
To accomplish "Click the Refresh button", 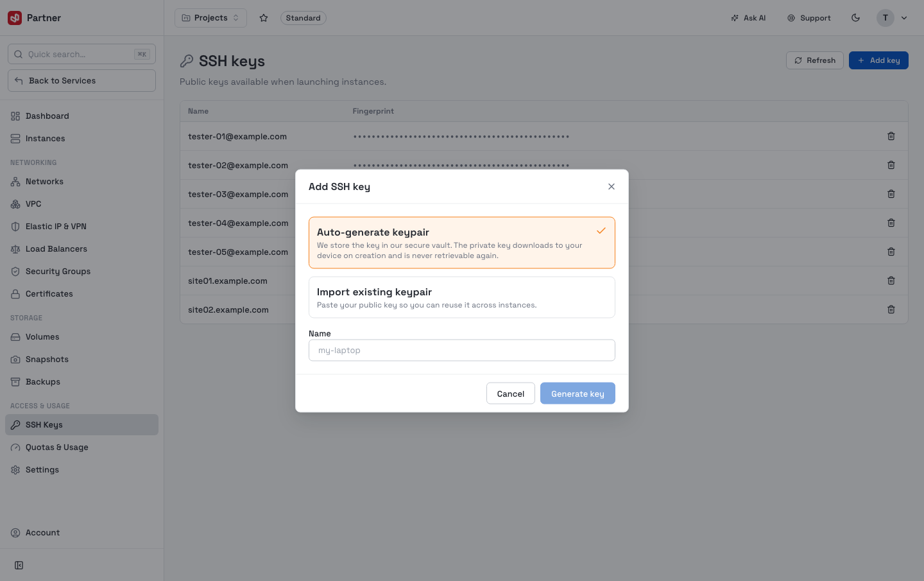I will [814, 60].
